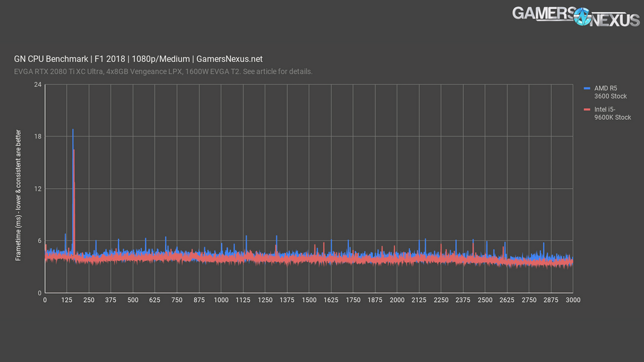
Task: Click the 12 value on the y-axis
Action: click(x=37, y=189)
